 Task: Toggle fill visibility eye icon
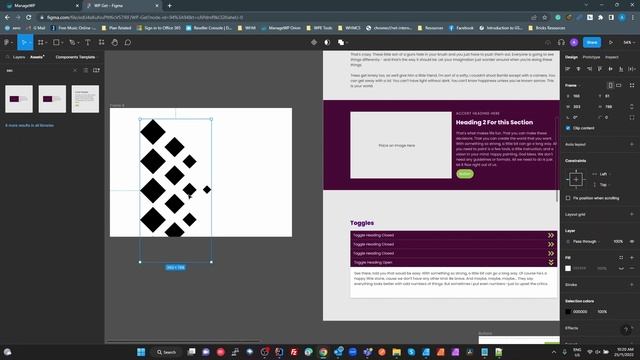click(621, 269)
